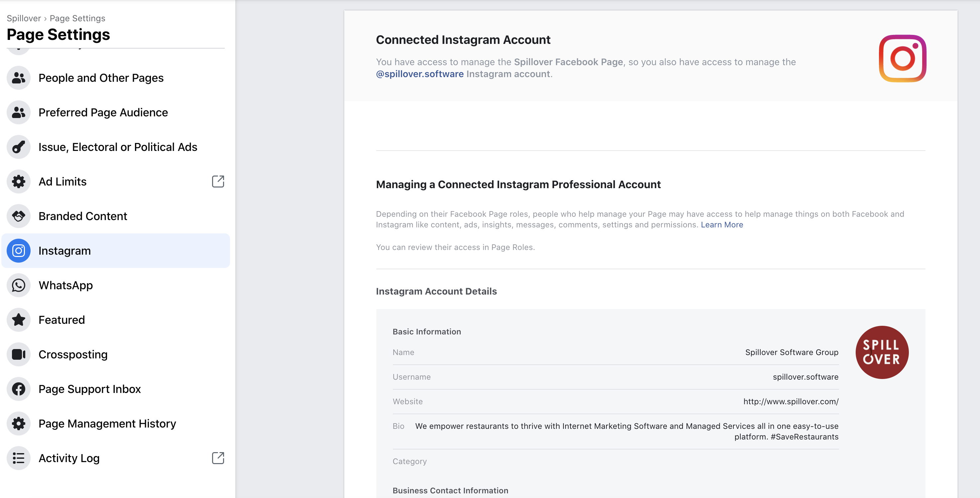Click the Crossposting video camera icon
The height and width of the screenshot is (498, 980).
click(x=18, y=355)
